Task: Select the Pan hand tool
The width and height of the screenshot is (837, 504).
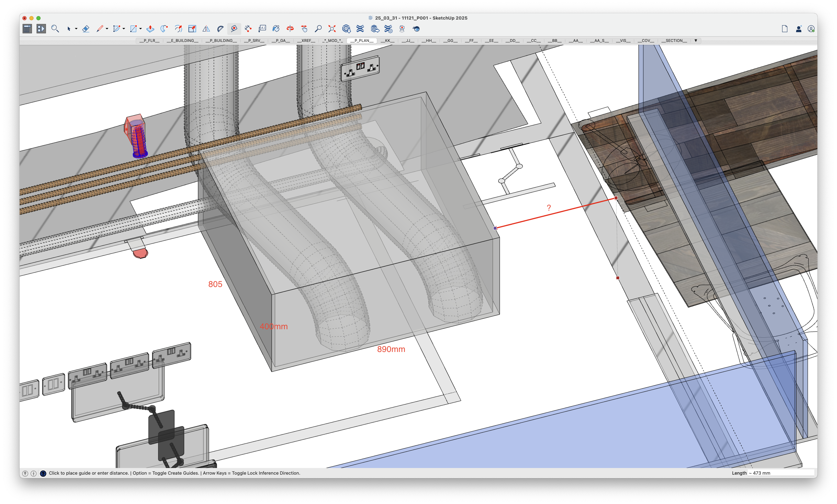Action: (x=304, y=29)
